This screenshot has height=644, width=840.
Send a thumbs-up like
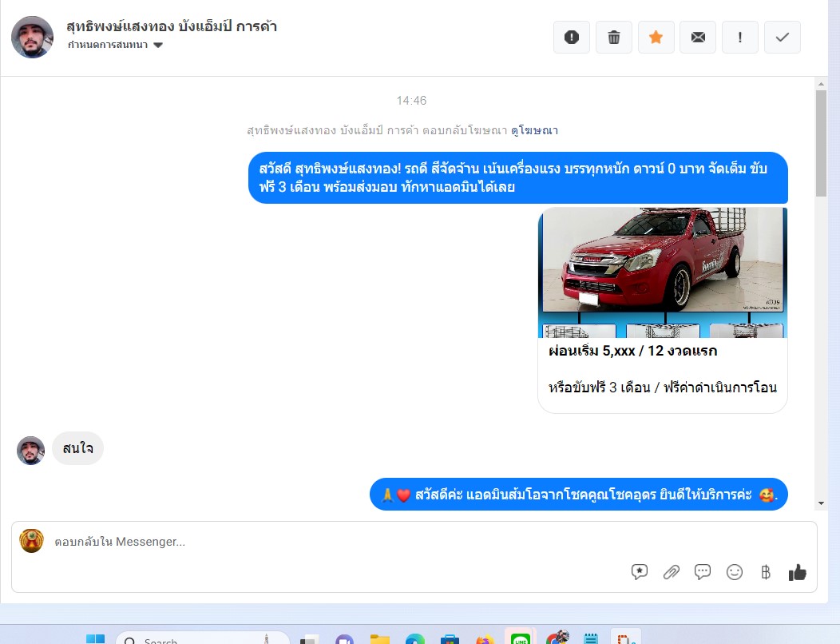(x=798, y=572)
